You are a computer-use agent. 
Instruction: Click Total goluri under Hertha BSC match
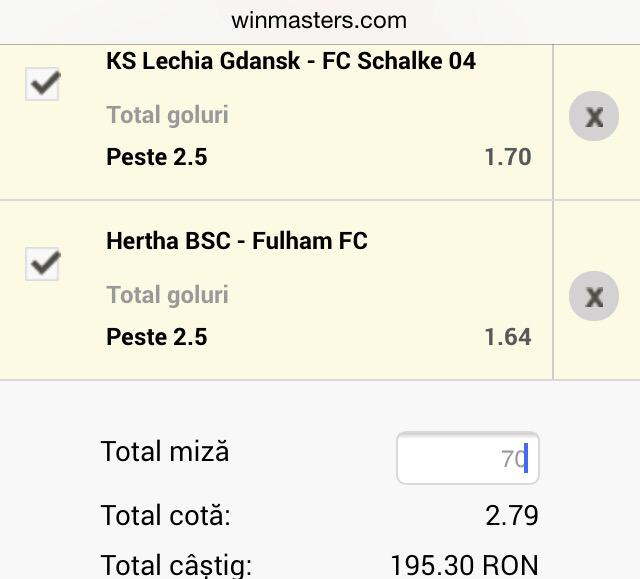(167, 295)
